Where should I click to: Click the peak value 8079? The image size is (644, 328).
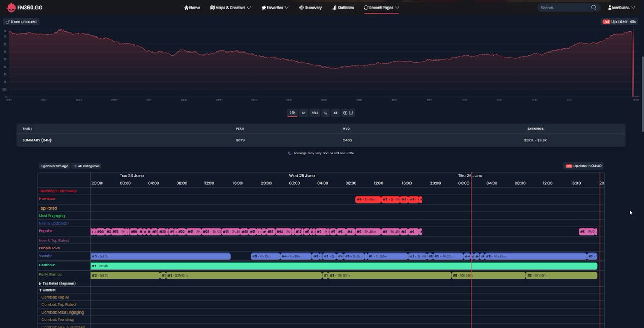[240, 140]
